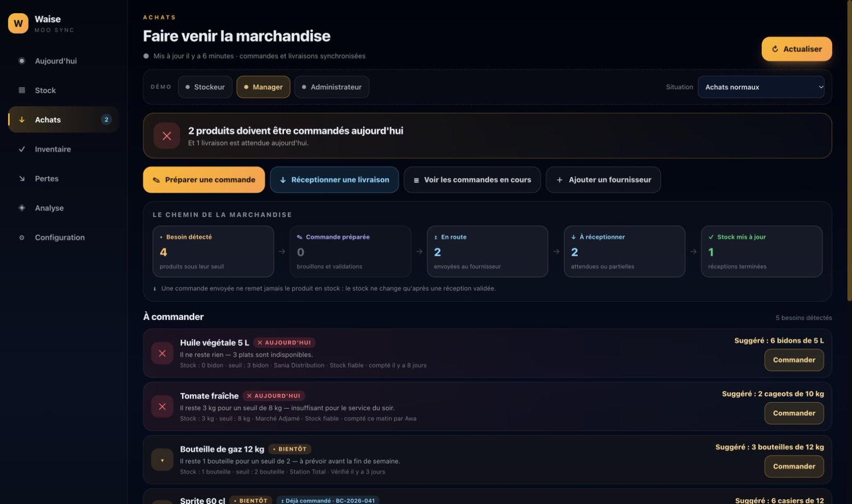Select the Manager demo role
Viewport: 852px width, 504px height.
click(263, 87)
